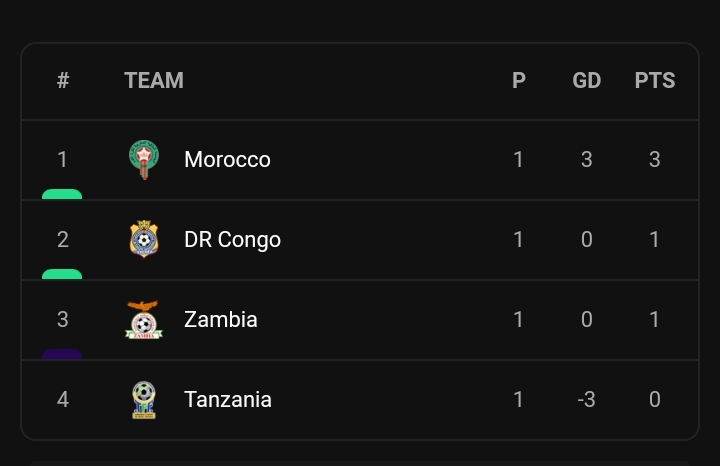720x466 pixels.
Task: Click Tanzania's goal difference of -3
Action: [x=587, y=400]
